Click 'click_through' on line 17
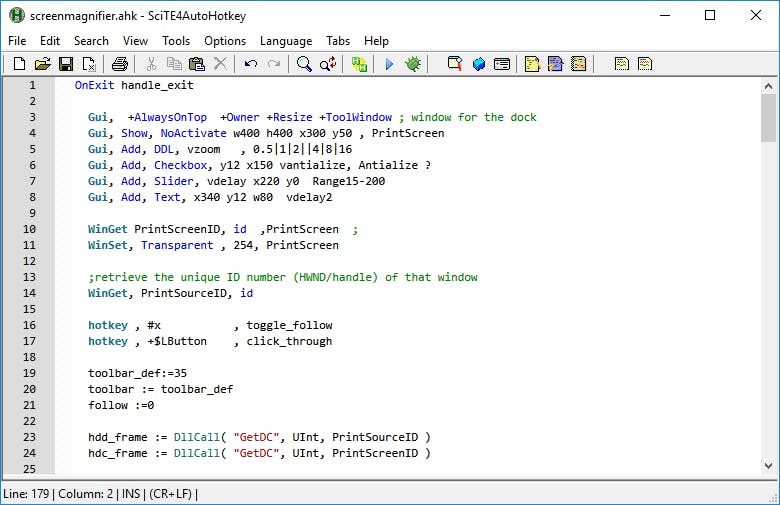This screenshot has width=780, height=505. 290,341
